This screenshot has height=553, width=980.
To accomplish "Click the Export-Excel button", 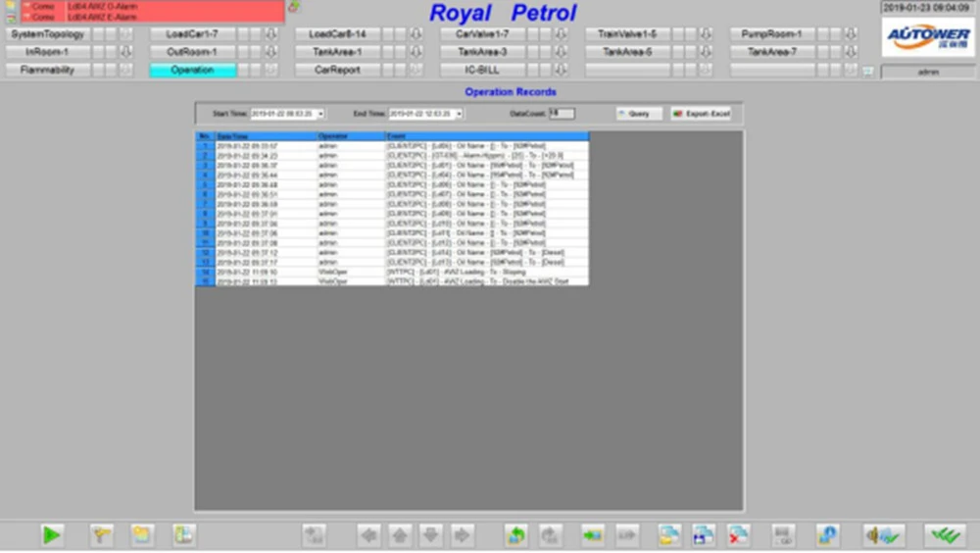I will [x=702, y=114].
